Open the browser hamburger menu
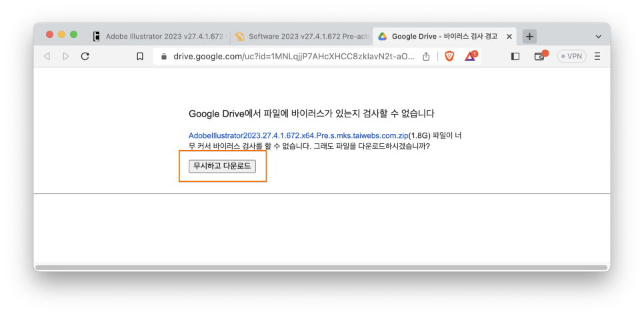 coord(597,56)
